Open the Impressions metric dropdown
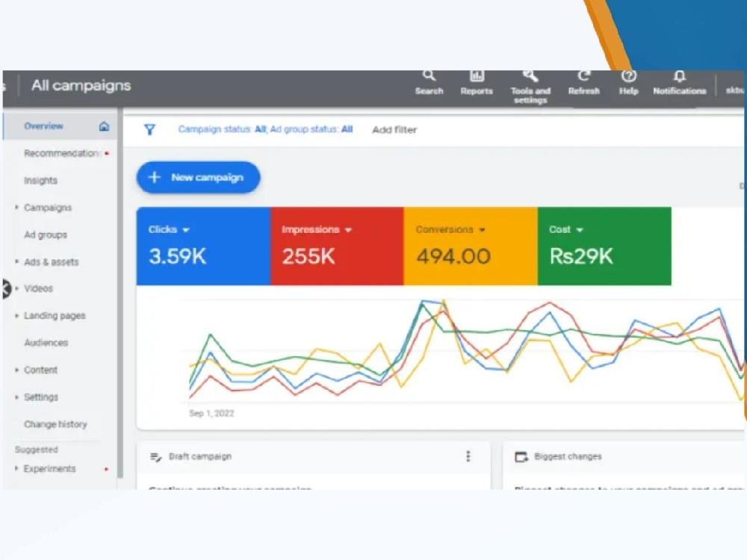747x560 pixels. click(348, 230)
